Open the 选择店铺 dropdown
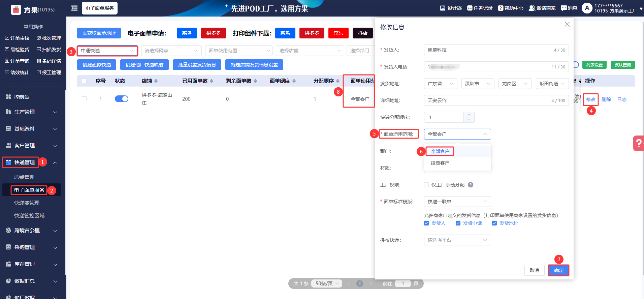This screenshot has width=644, height=299. point(309,51)
